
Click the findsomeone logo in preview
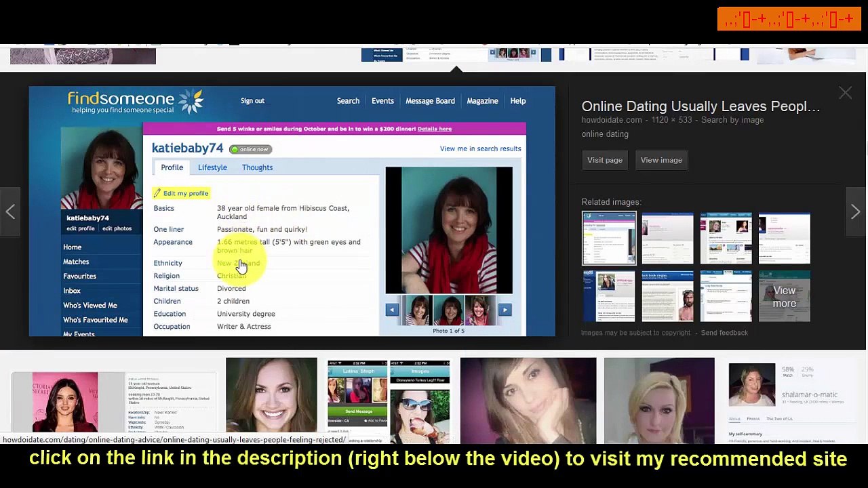(x=135, y=102)
